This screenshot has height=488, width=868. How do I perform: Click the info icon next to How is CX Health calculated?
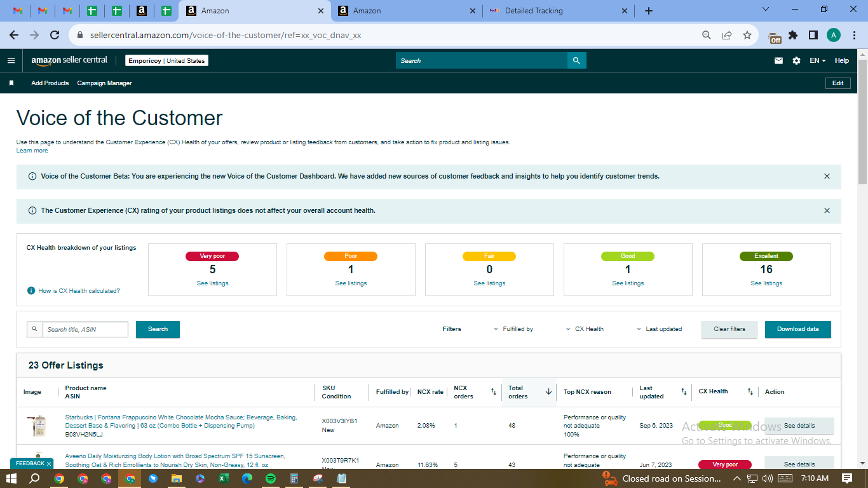[x=31, y=290]
